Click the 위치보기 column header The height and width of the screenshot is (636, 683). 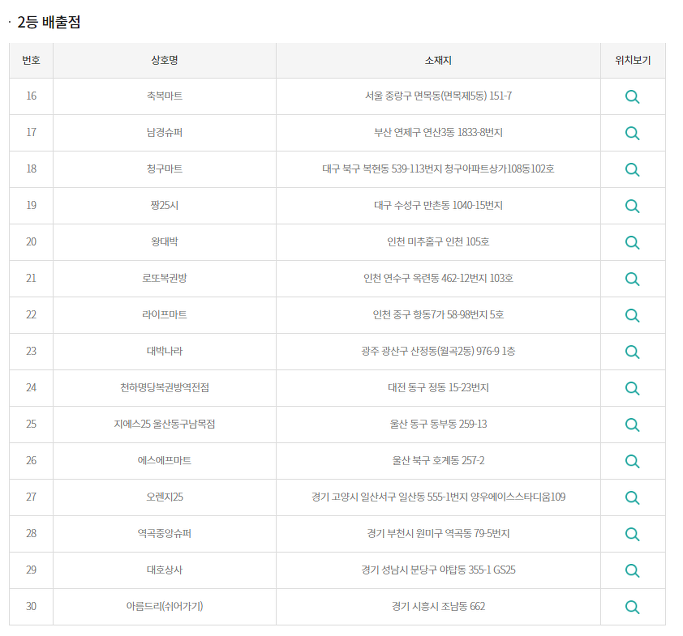pos(633,61)
